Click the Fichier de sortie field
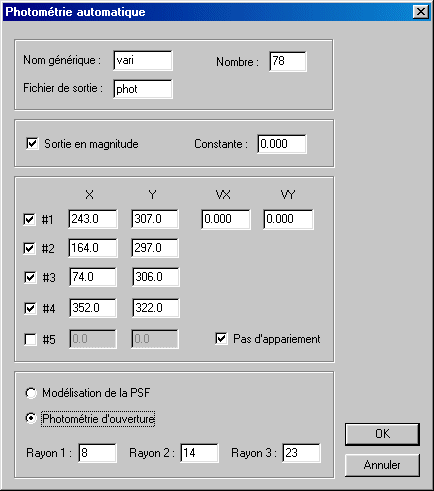 [x=143, y=89]
